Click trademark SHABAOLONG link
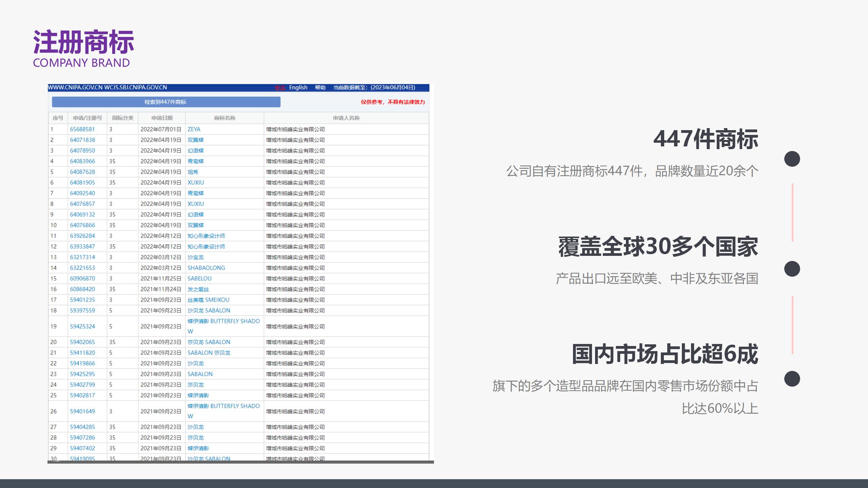Image resolution: width=868 pixels, height=488 pixels. 206,268
